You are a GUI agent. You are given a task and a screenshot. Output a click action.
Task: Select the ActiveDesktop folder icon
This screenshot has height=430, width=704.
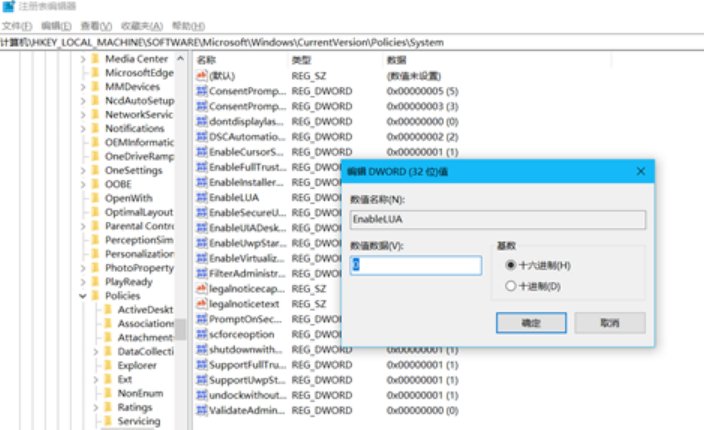pos(108,309)
